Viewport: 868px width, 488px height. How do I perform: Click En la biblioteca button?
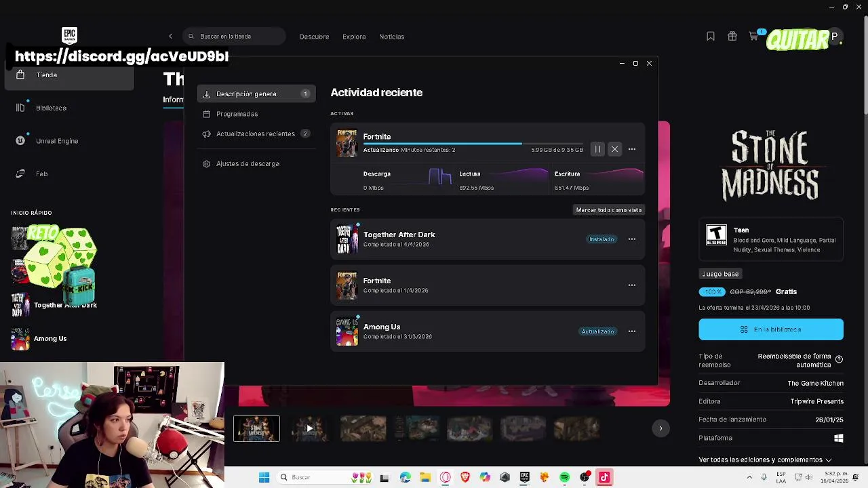(771, 329)
